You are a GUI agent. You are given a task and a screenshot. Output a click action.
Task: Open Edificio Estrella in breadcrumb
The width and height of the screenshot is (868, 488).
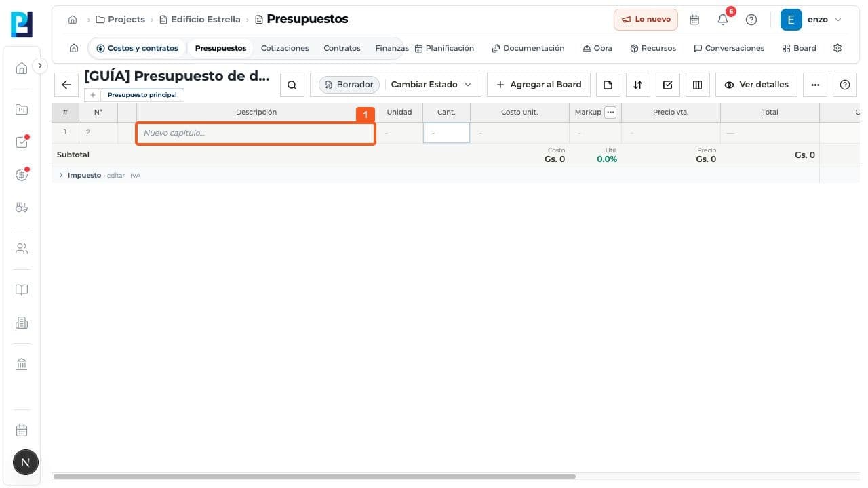click(x=200, y=19)
